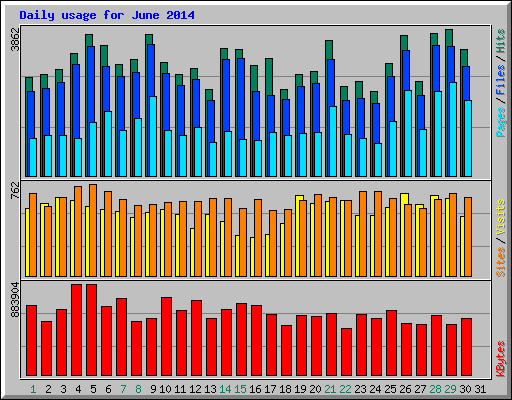Click day 5 on the date axis
Screen dimensions: 512x400
click(x=93, y=389)
